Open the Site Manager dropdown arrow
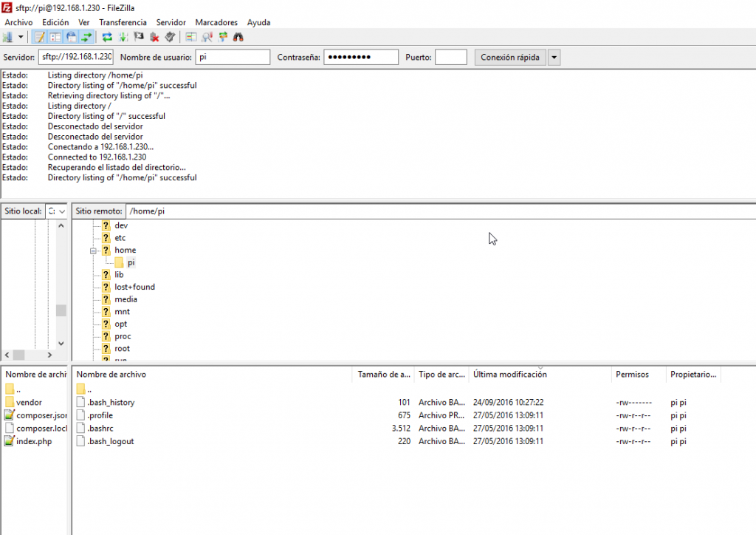The image size is (756, 535). point(21,36)
